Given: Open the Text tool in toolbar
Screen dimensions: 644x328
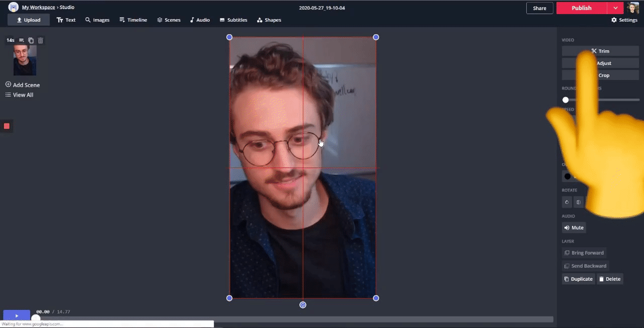Looking at the screenshot, I should pos(66,20).
